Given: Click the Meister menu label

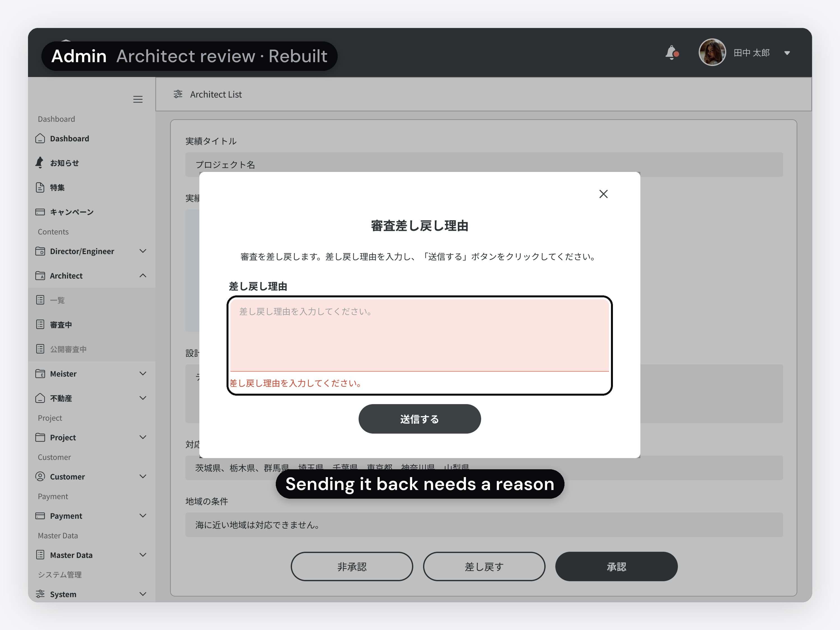Looking at the screenshot, I should (63, 374).
